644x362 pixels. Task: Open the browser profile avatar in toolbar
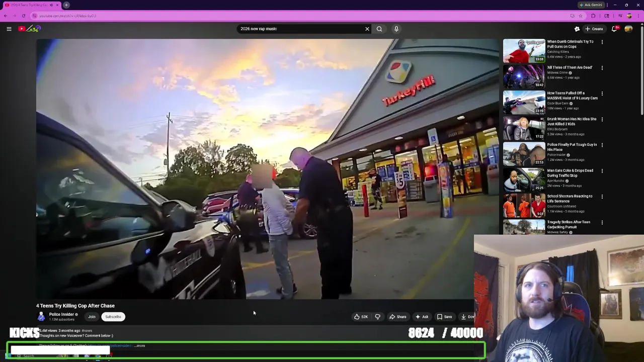[x=629, y=16]
